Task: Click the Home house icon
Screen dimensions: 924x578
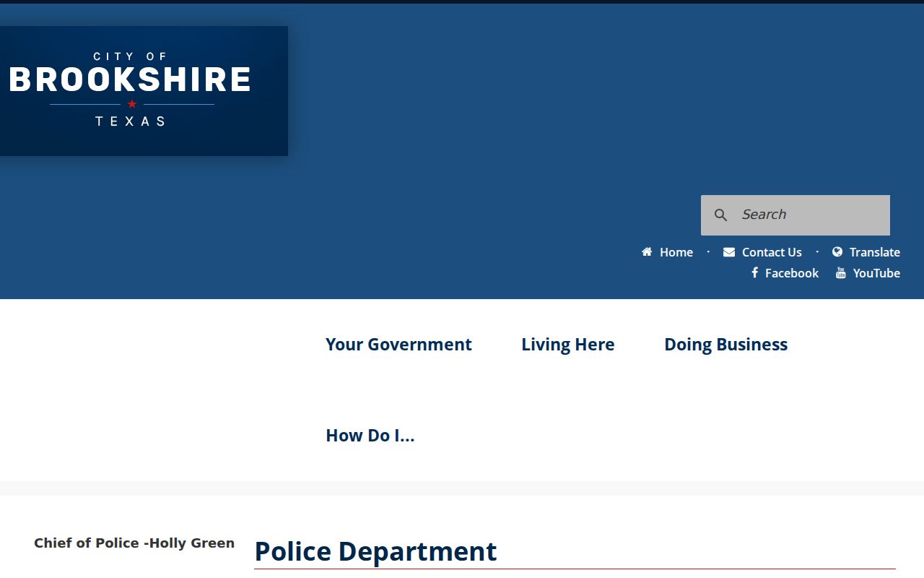Action: (x=647, y=252)
